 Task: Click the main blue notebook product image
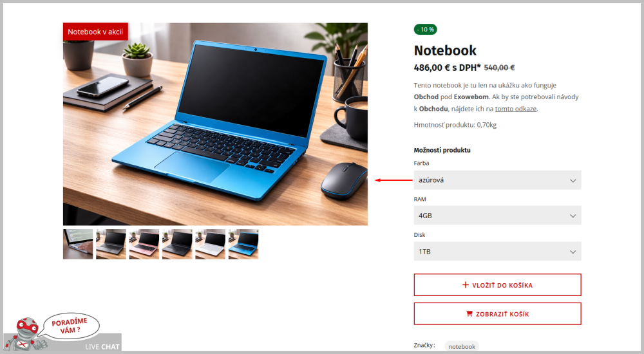coord(215,124)
